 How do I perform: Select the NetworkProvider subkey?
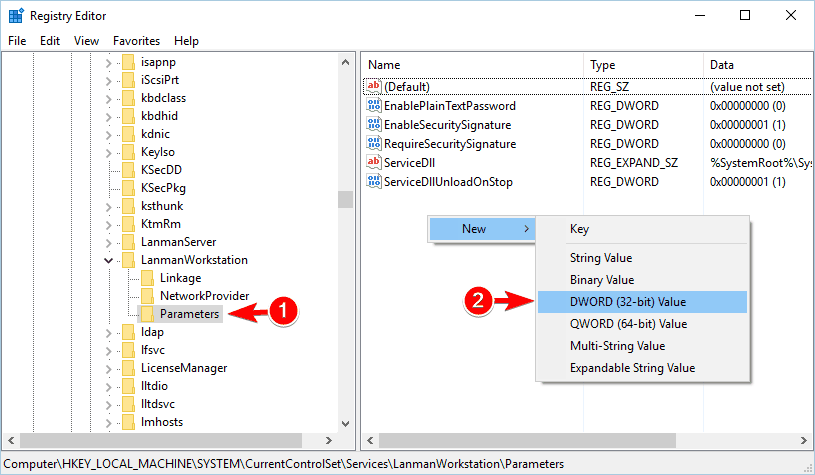(x=204, y=296)
